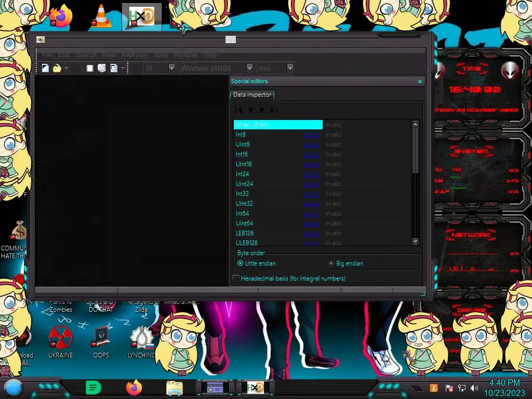
Task: Open the Tools menu
Action: point(161,55)
